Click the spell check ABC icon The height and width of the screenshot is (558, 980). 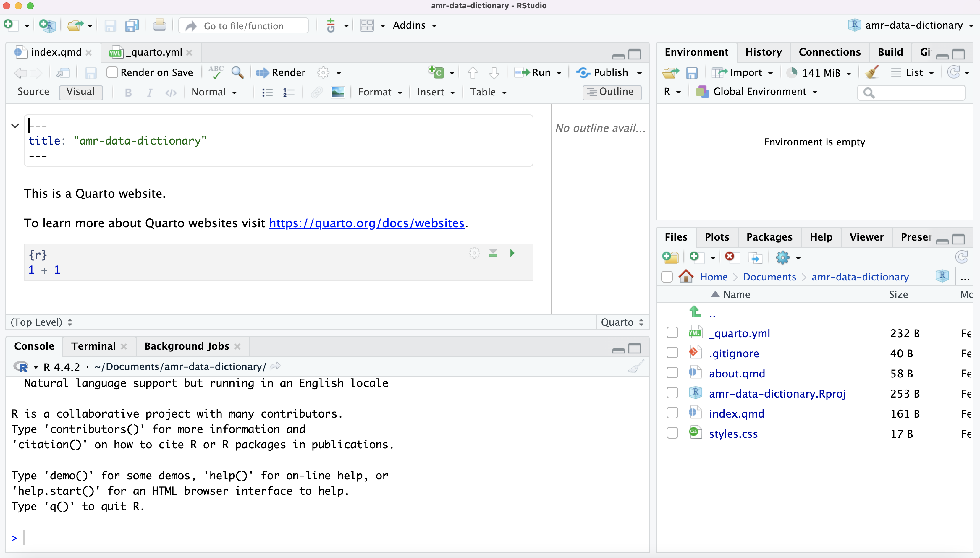(216, 72)
